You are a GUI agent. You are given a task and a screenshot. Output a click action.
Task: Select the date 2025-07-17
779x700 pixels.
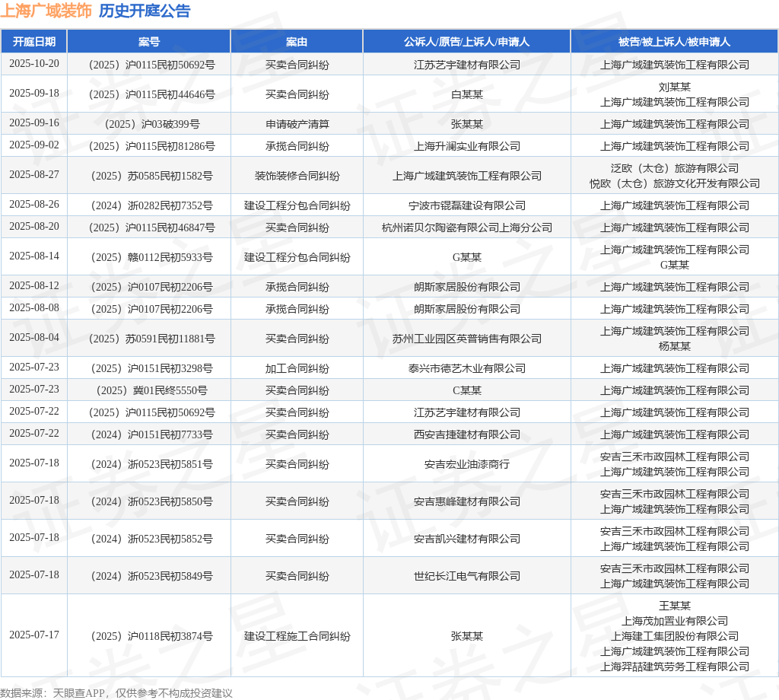(x=33, y=635)
